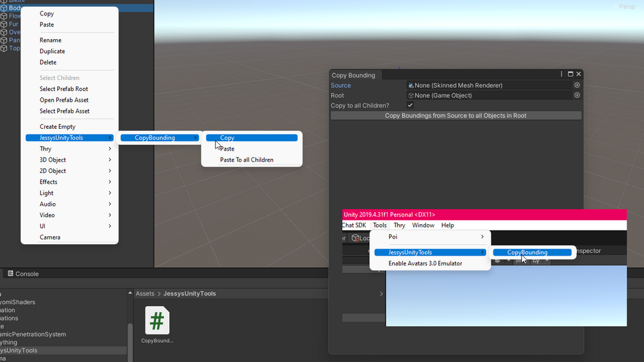Open Source field object picker circle

click(577, 85)
